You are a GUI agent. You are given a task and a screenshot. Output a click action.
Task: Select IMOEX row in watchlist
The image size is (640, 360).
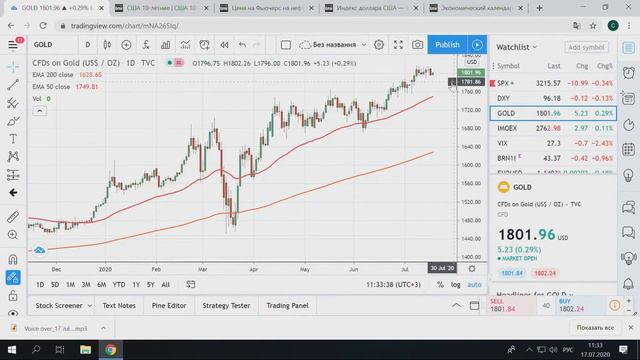point(553,128)
